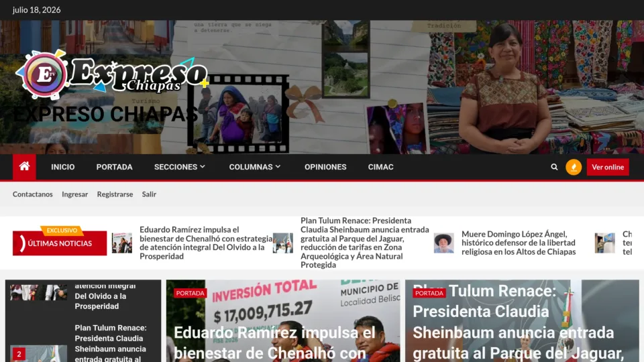Click the Ingresar link

click(74, 194)
